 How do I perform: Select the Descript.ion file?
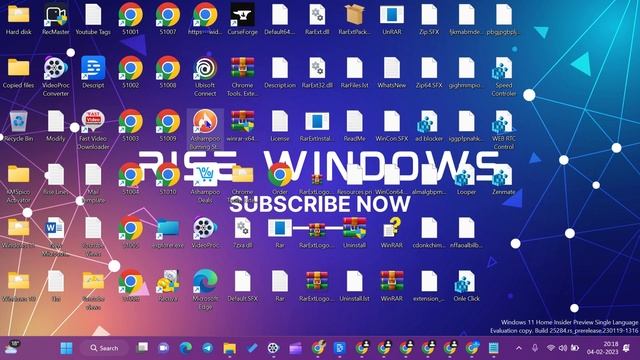pyautogui.click(x=280, y=72)
